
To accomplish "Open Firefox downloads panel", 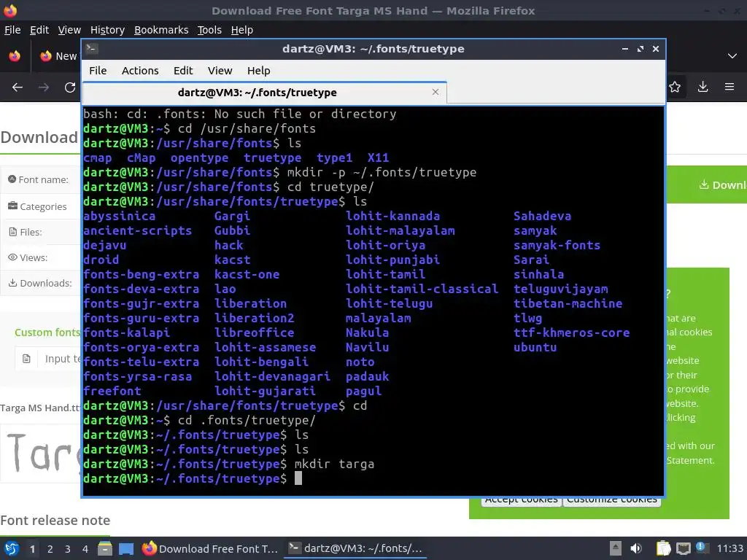I will click(703, 87).
